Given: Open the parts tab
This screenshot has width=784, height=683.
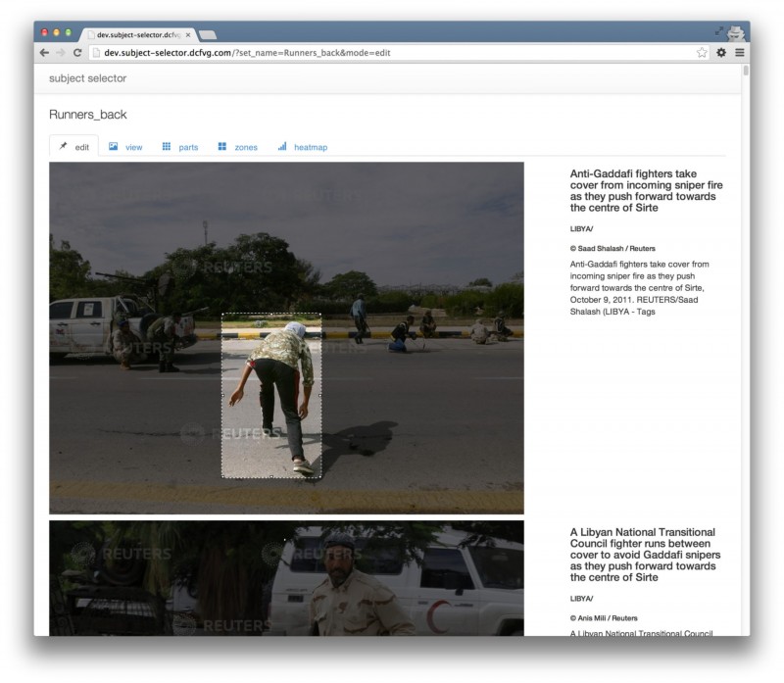Looking at the screenshot, I should pyautogui.click(x=180, y=147).
